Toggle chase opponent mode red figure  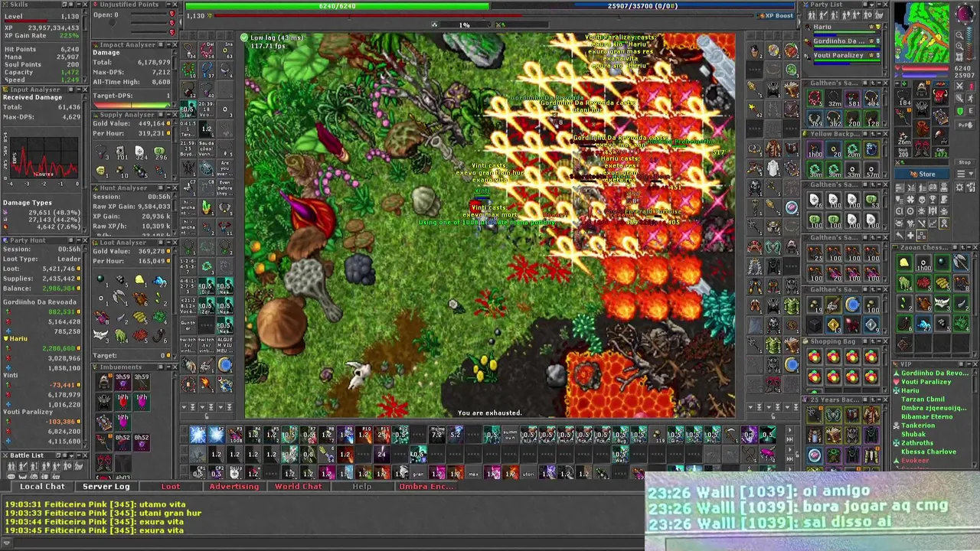click(971, 86)
